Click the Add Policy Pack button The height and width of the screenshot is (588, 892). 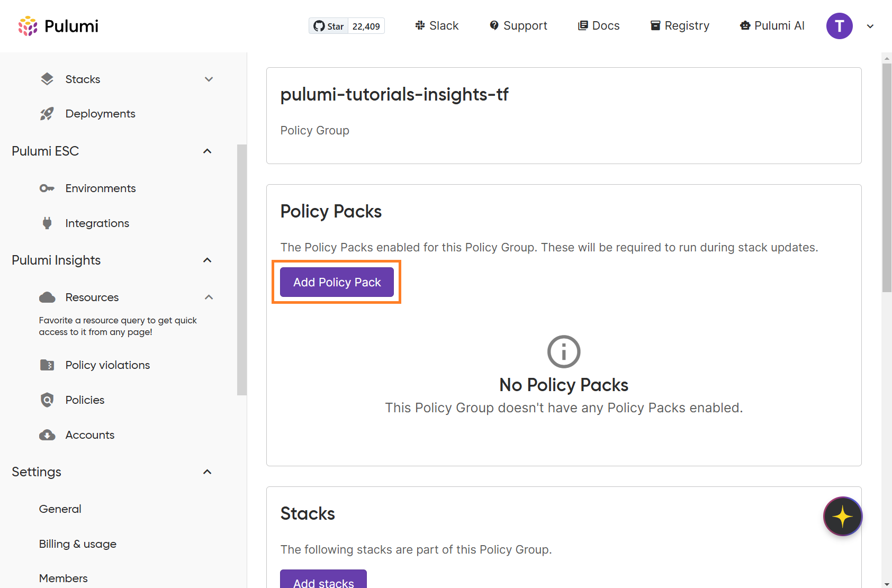(x=337, y=282)
